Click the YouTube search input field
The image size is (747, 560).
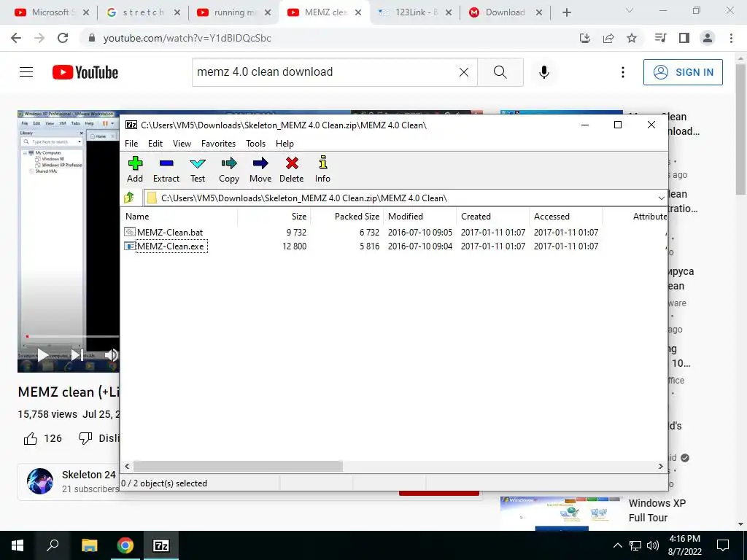[324, 72]
